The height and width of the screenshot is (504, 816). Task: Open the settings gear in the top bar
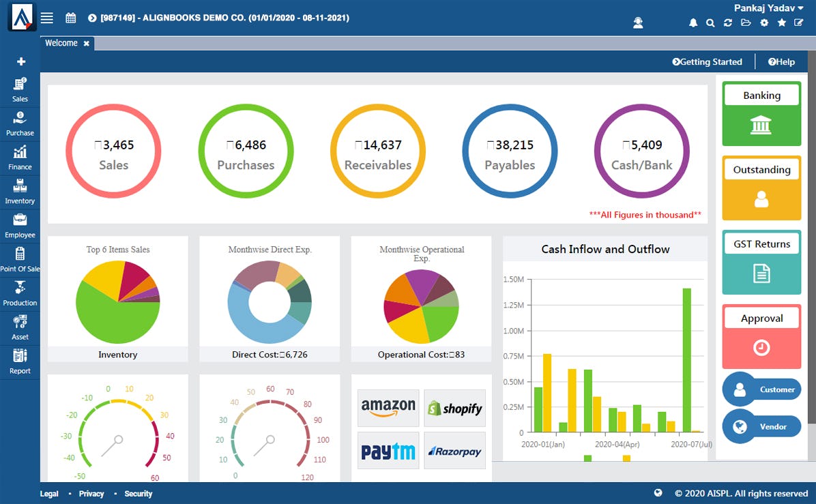(x=764, y=23)
